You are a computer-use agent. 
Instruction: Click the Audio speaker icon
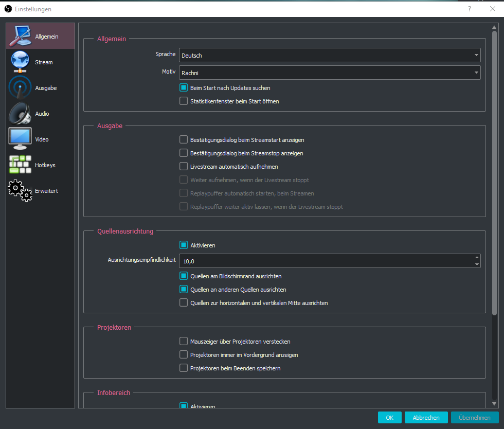(20, 114)
